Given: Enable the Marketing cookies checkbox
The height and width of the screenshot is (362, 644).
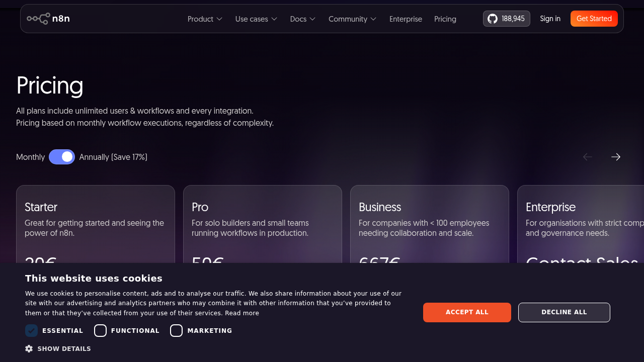Looking at the screenshot, I should [176, 330].
